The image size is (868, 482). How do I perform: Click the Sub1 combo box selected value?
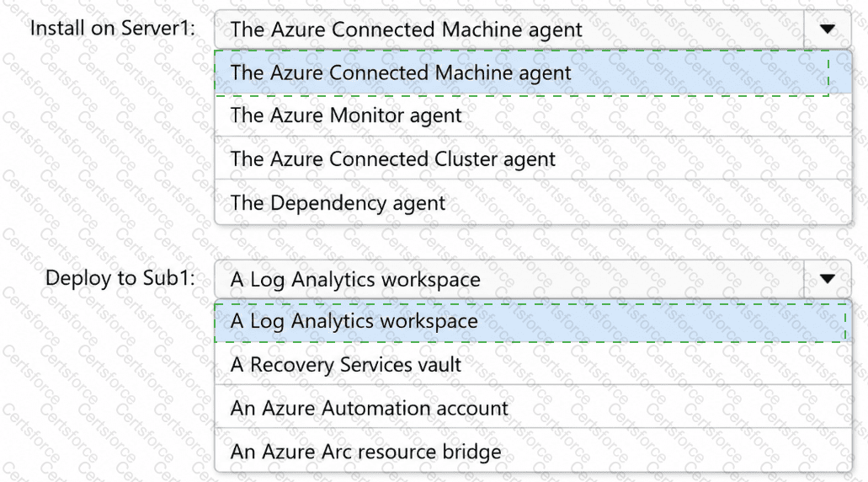coord(509,279)
